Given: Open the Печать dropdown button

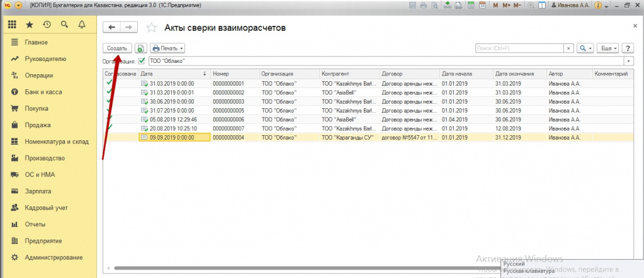Looking at the screenshot, I should coord(167,48).
